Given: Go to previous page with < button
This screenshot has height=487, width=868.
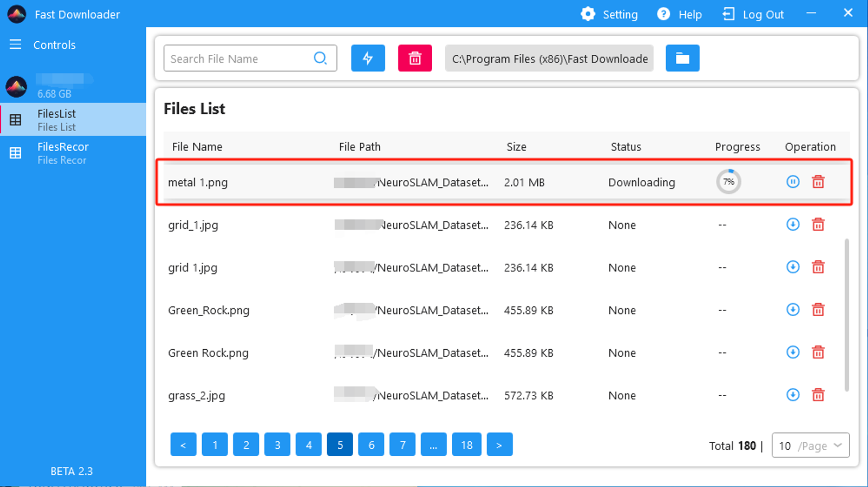Looking at the screenshot, I should (x=183, y=444).
